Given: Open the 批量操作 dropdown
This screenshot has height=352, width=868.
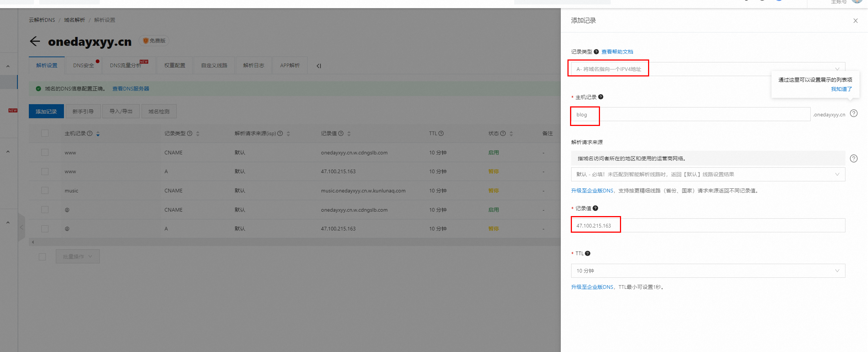Looking at the screenshot, I should click(x=78, y=257).
